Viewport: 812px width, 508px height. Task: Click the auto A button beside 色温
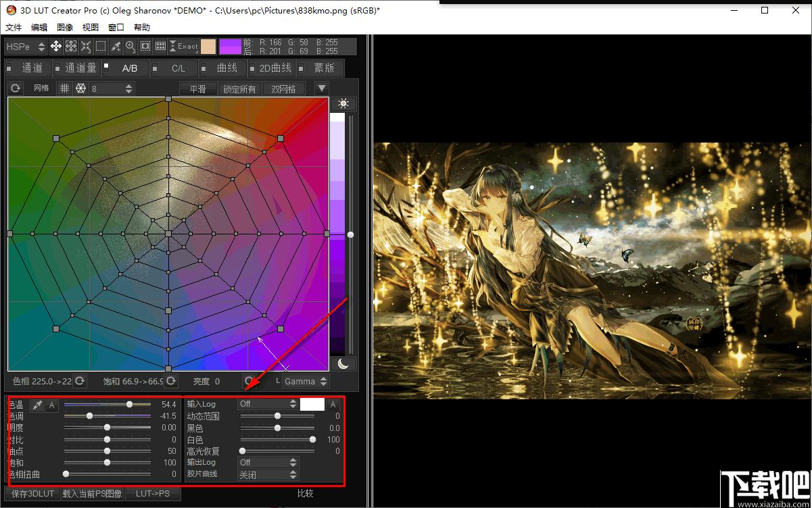click(51, 404)
